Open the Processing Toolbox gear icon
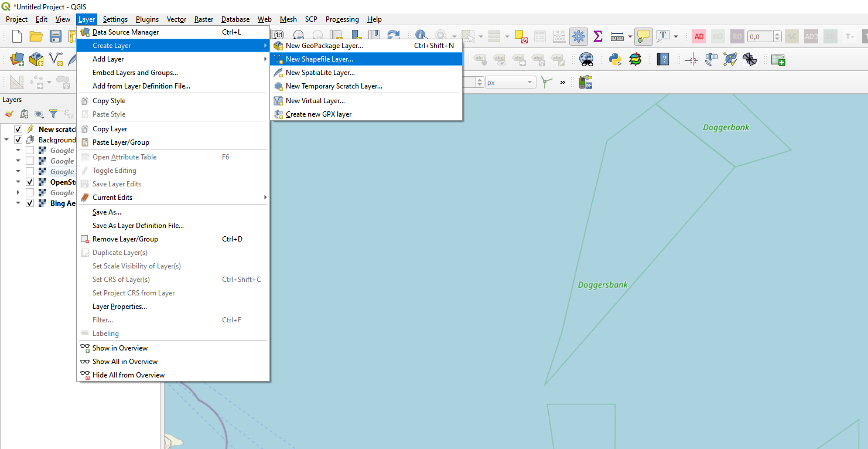 tap(579, 36)
